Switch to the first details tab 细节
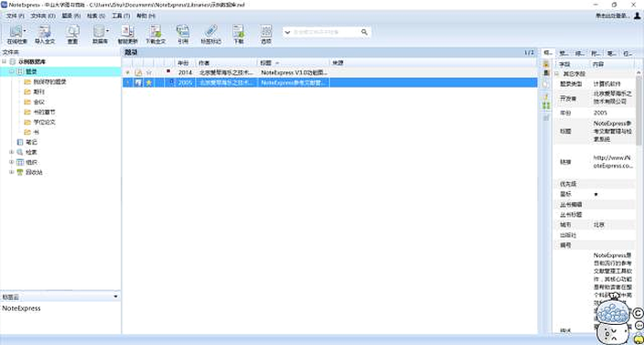Image resolution: width=644 pixels, height=345 pixels. click(x=547, y=53)
